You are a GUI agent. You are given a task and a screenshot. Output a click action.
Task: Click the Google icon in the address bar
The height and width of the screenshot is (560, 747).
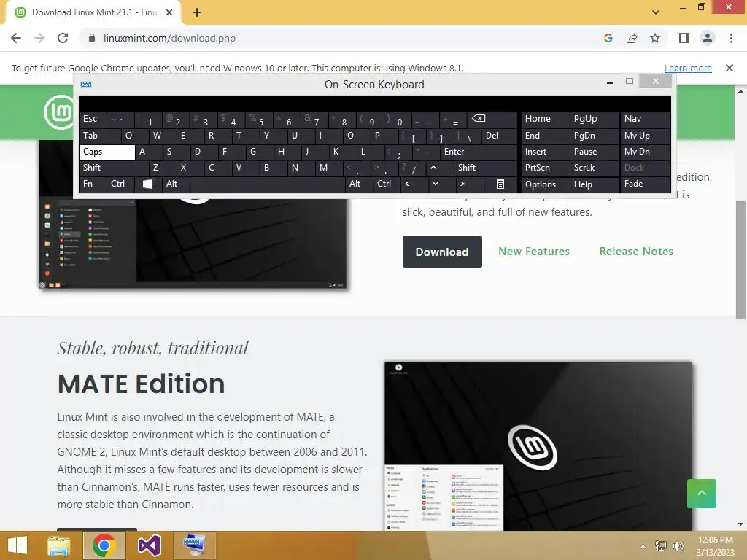(608, 38)
